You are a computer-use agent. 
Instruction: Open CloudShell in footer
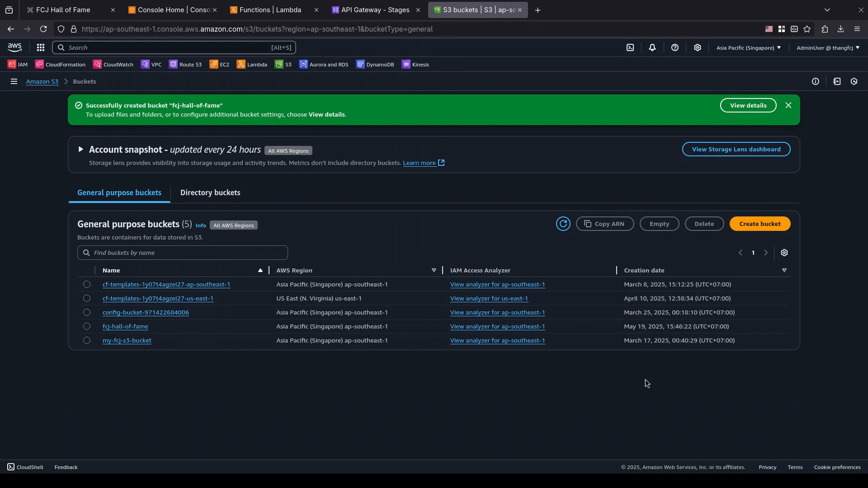point(25,467)
